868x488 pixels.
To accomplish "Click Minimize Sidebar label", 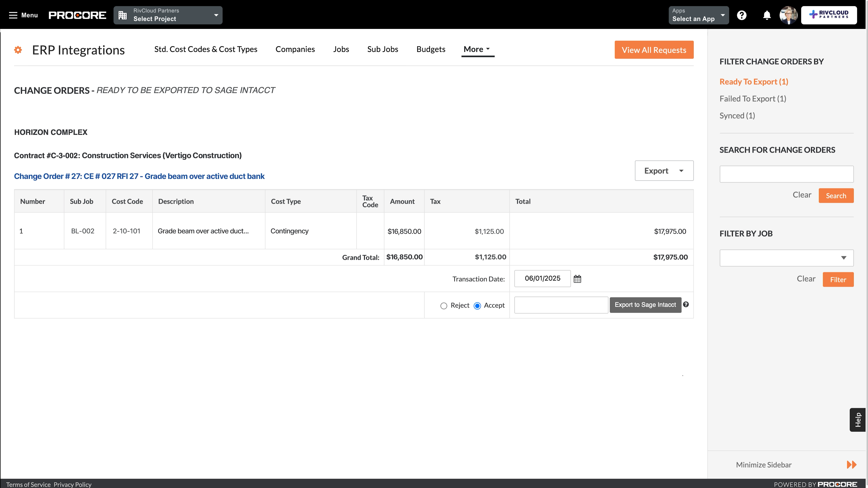I will pos(764,465).
